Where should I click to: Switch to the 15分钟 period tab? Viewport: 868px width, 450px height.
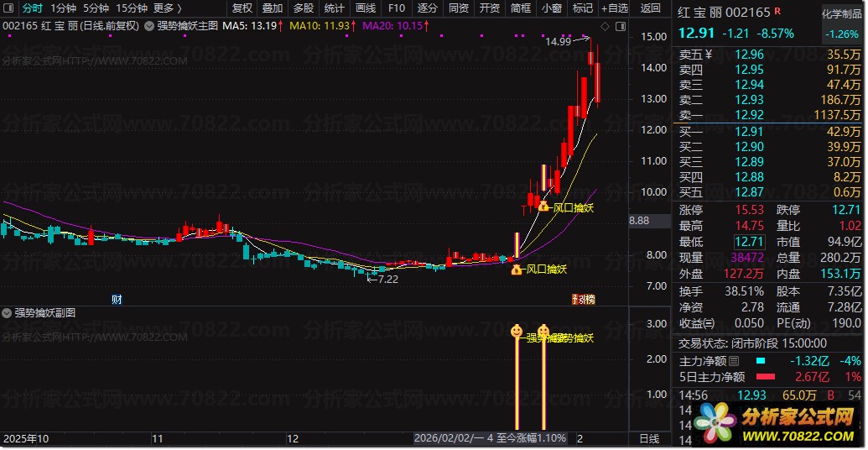pos(132,8)
